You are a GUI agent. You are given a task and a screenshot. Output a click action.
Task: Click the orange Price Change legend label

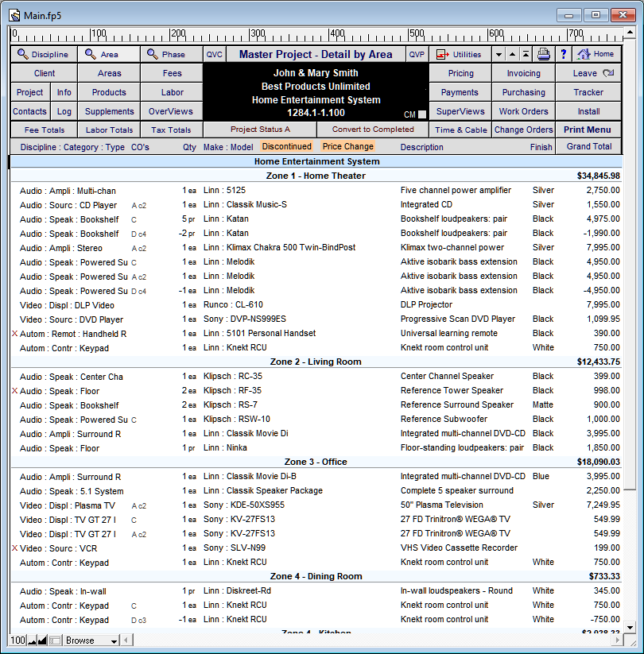pyautogui.click(x=347, y=146)
